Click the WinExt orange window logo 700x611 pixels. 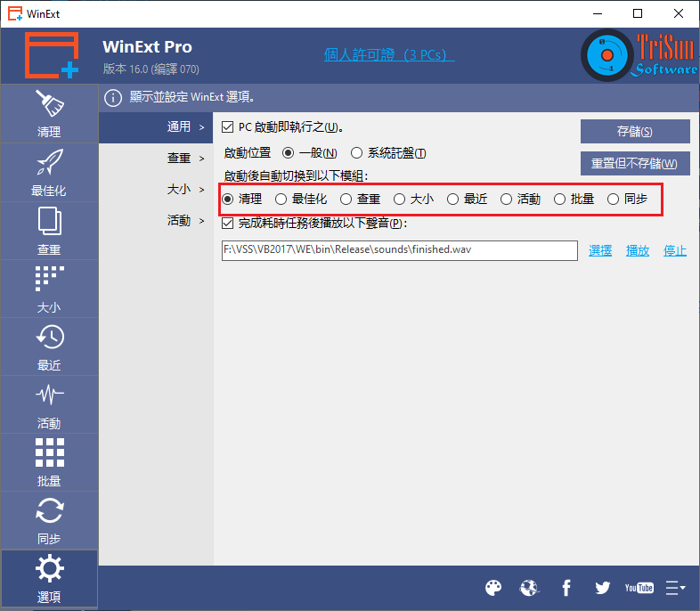pos(52,55)
